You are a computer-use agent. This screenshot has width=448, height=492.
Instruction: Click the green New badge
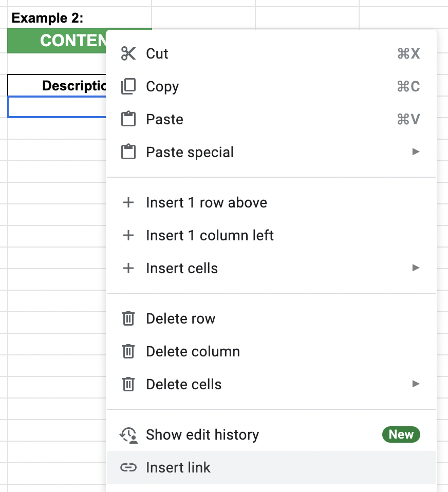[401, 434]
